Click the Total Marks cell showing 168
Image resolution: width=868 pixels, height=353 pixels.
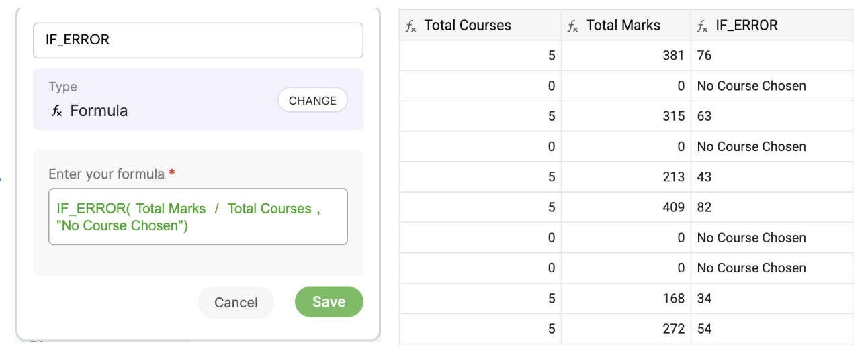(625, 298)
